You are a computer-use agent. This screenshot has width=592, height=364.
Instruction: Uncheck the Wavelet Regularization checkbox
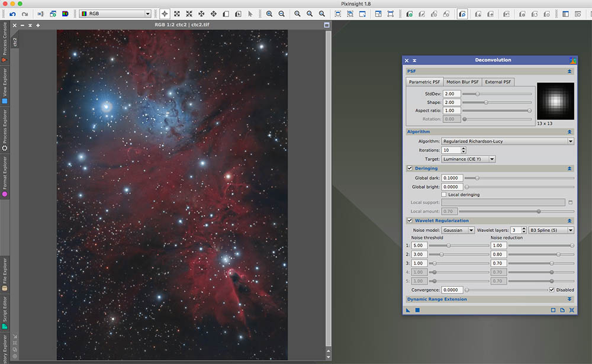tap(410, 221)
